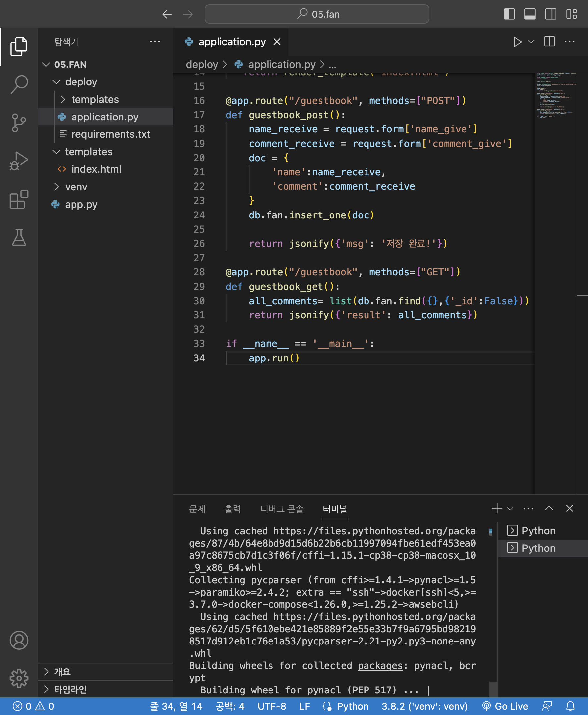Open the Manage settings gear
The width and height of the screenshot is (588, 715).
(19, 678)
